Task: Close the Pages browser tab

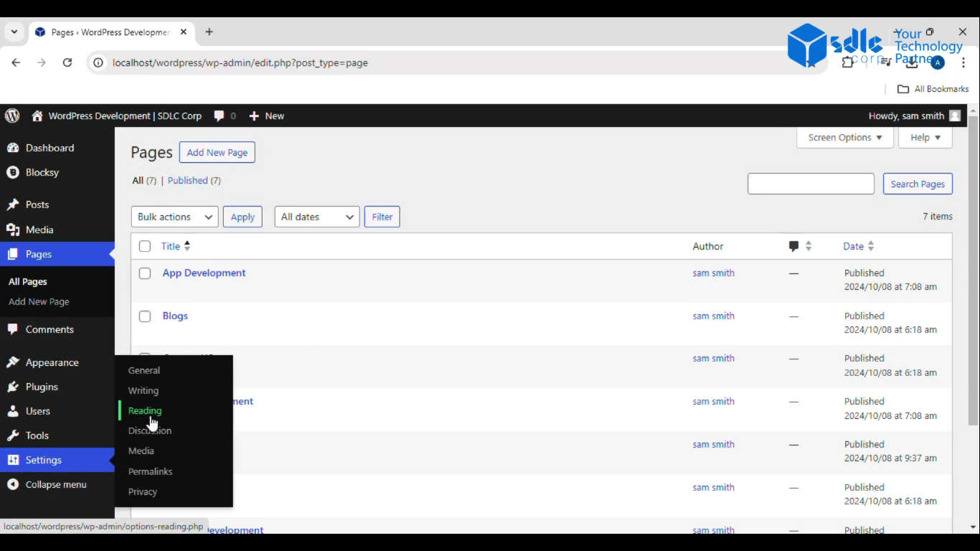Action: (184, 32)
